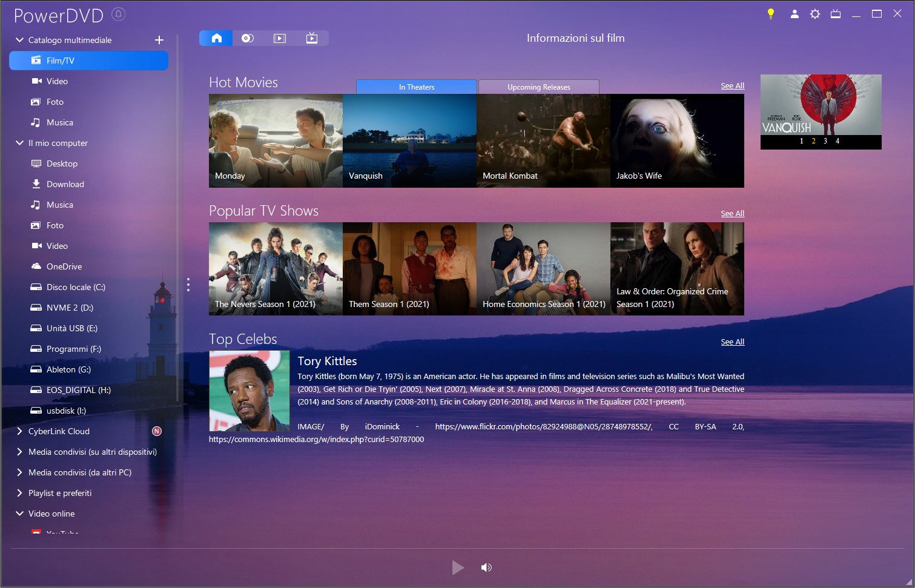915x588 pixels.
Task: Click See All for Popular TV Shows
Action: pos(732,214)
